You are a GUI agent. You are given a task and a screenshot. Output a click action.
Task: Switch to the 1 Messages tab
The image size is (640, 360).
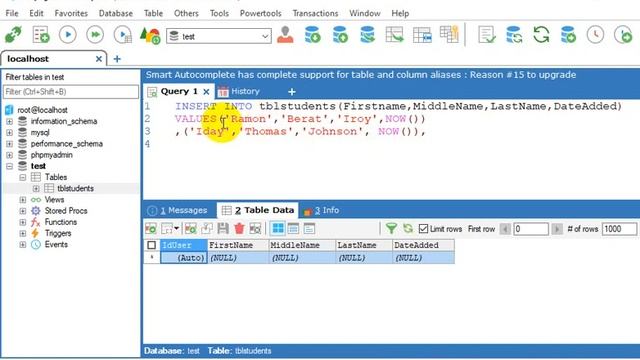(178, 210)
